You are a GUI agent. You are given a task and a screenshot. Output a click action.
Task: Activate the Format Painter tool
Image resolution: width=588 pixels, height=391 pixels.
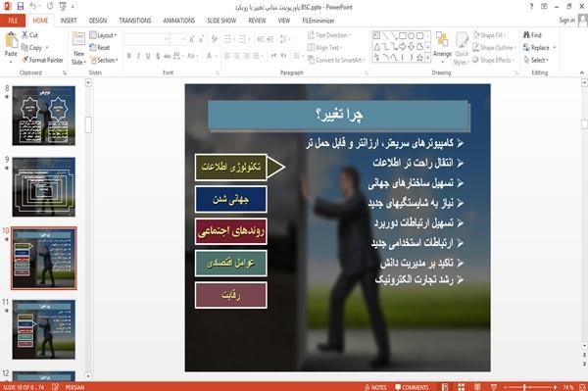tap(42, 60)
